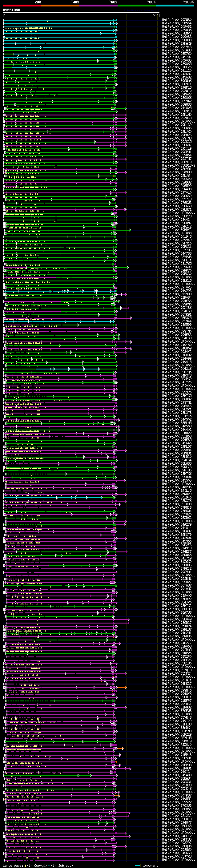Go to hit UniRef100_B9HRV2
Viewport: 197px width, 868px height.
point(177,230)
